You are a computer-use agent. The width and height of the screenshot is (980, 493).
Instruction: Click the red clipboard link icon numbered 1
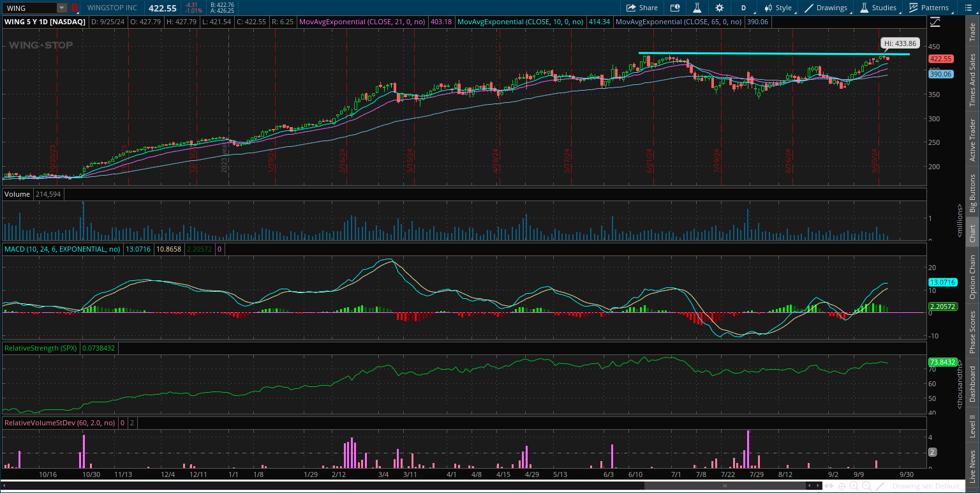coord(75,8)
